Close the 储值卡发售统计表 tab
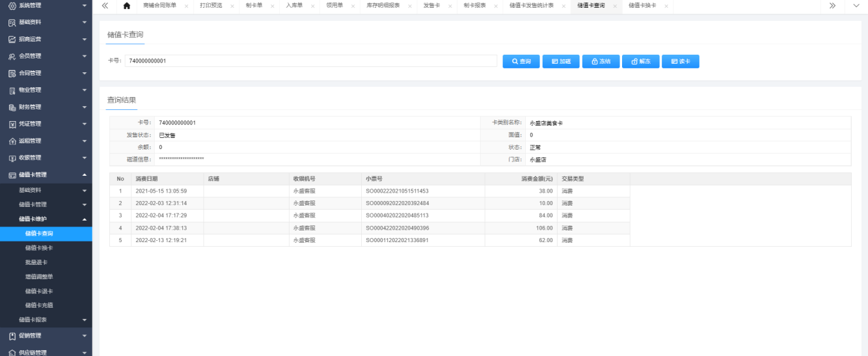 click(x=564, y=5)
